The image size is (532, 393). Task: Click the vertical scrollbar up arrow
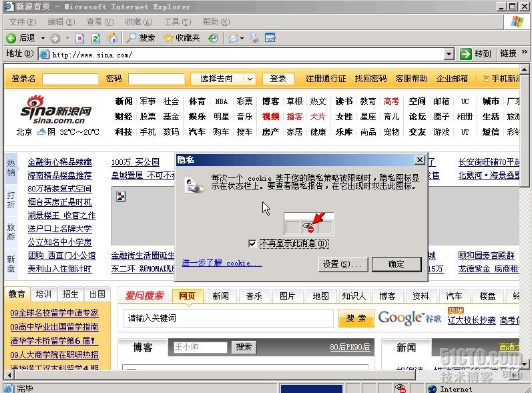click(525, 69)
